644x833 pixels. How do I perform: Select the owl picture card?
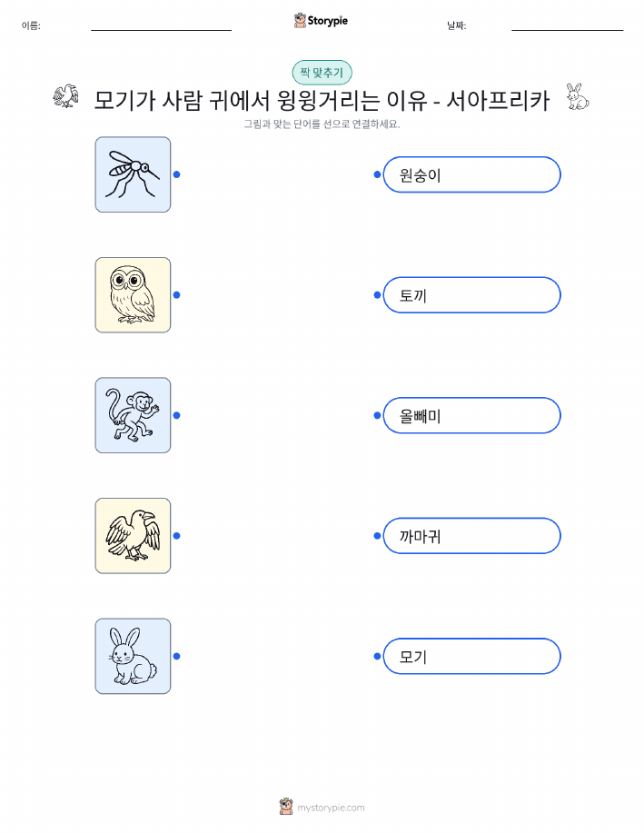pyautogui.click(x=133, y=295)
